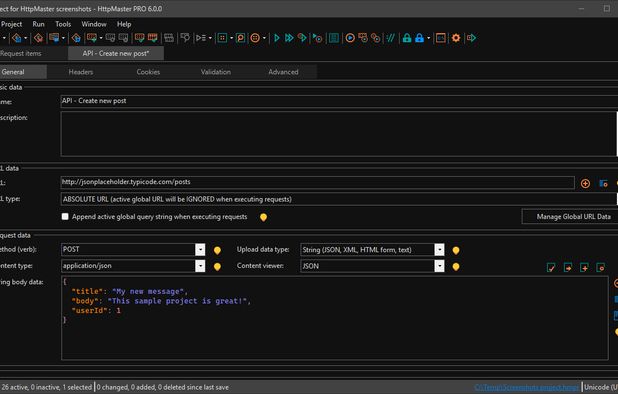Click the checkmark icon above body editor
The height and width of the screenshot is (394, 618).
(x=551, y=268)
